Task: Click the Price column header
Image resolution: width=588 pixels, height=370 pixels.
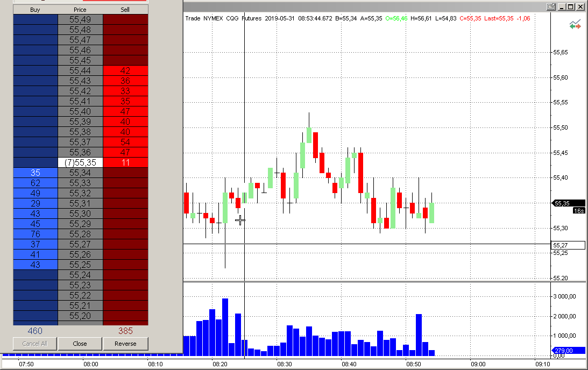Action: (x=80, y=9)
